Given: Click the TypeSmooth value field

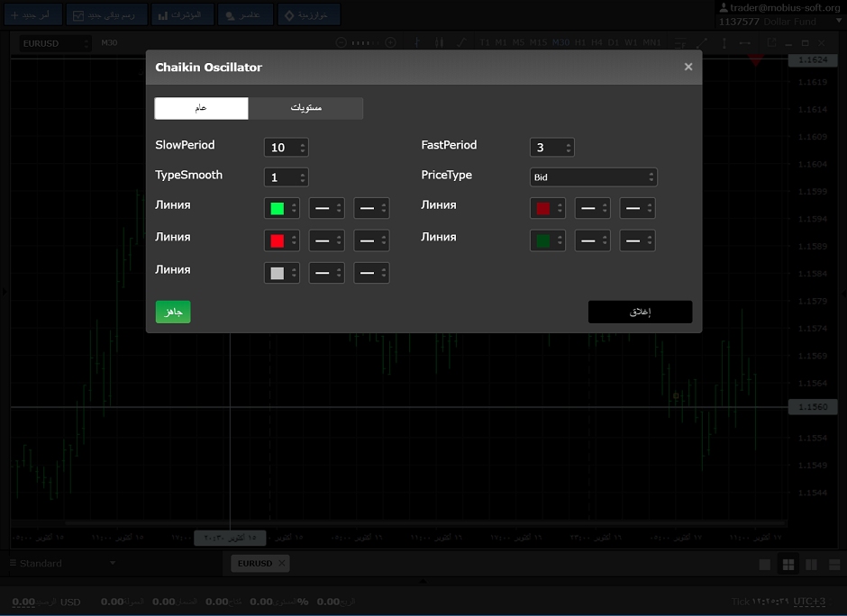Looking at the screenshot, I should click(x=280, y=177).
